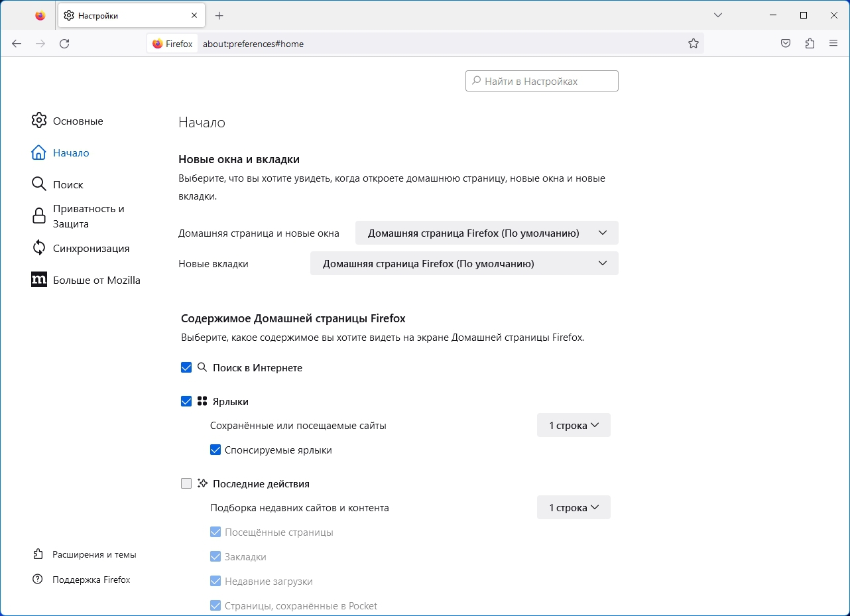
Task: Uncheck the Поиск в Интернете checkbox
Action: pos(186,367)
